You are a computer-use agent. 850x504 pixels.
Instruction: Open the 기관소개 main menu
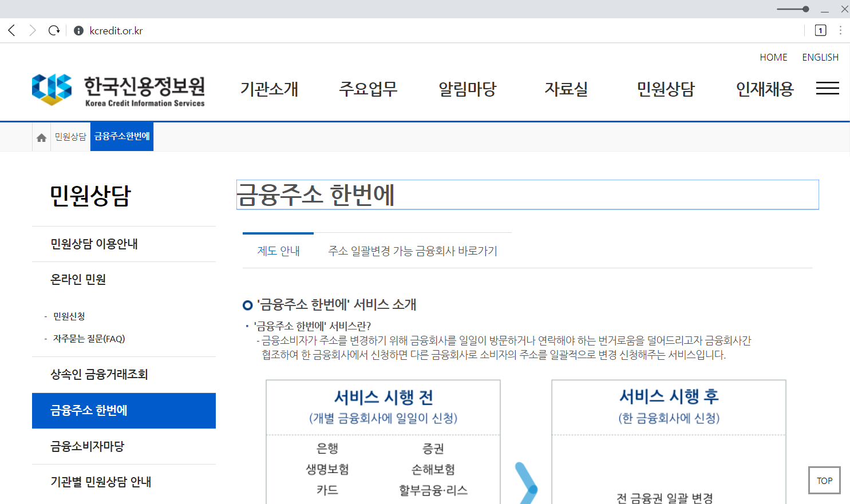269,89
